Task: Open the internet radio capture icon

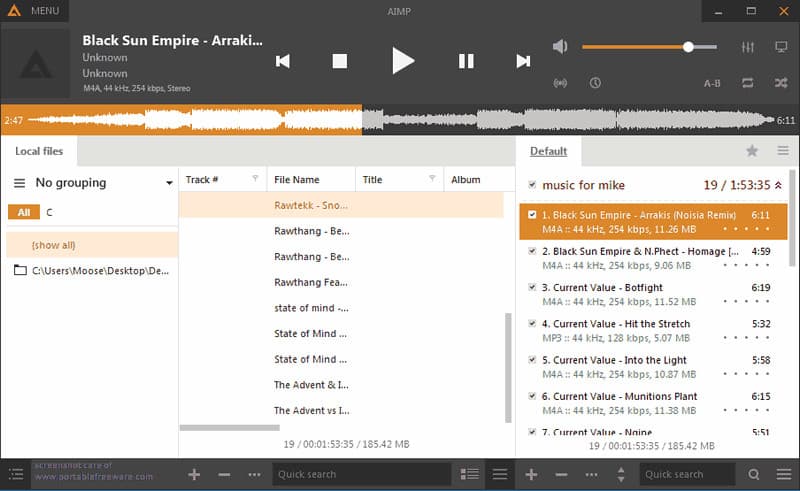Action: (560, 83)
